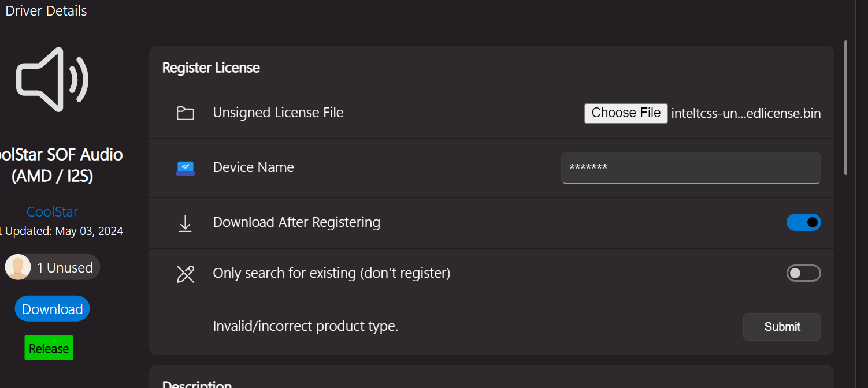This screenshot has width=868, height=388.
Task: Click the Device Name label
Action: click(254, 167)
